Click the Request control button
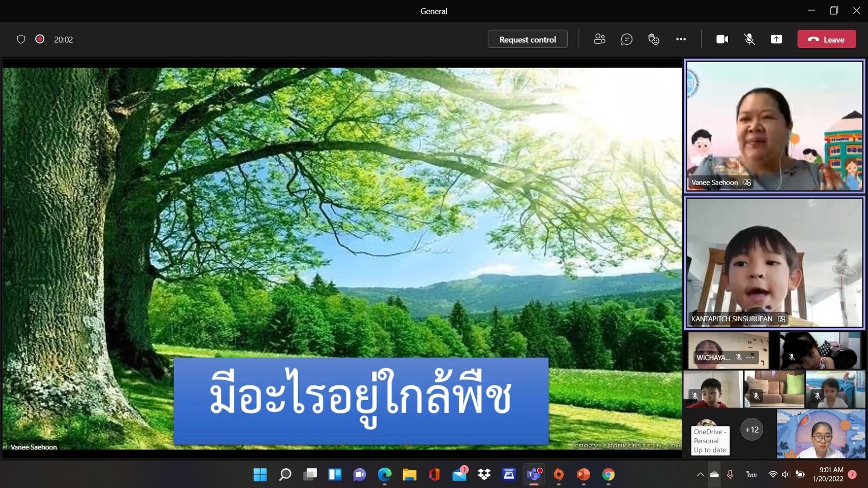868x488 pixels. coord(527,39)
